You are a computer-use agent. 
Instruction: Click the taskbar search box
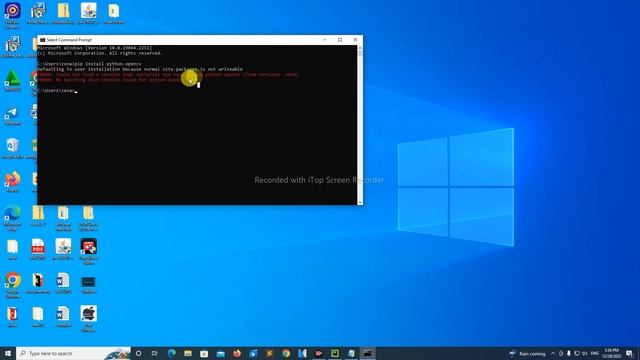[73, 353]
